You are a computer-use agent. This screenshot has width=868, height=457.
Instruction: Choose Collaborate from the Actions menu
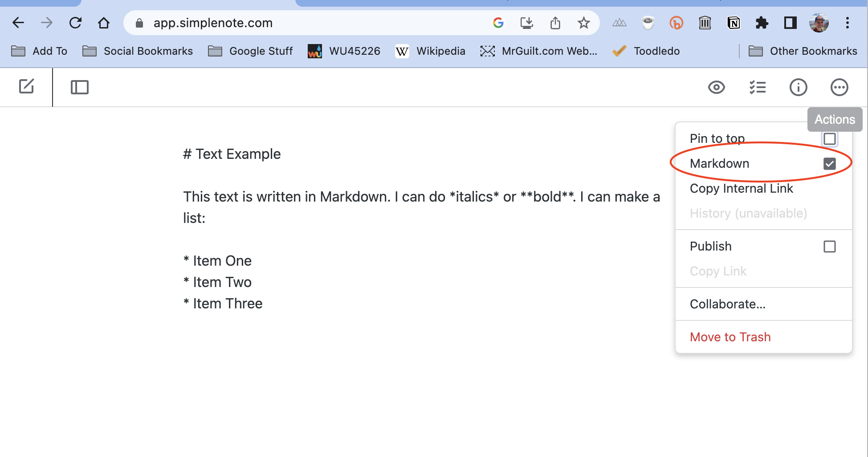[728, 304]
